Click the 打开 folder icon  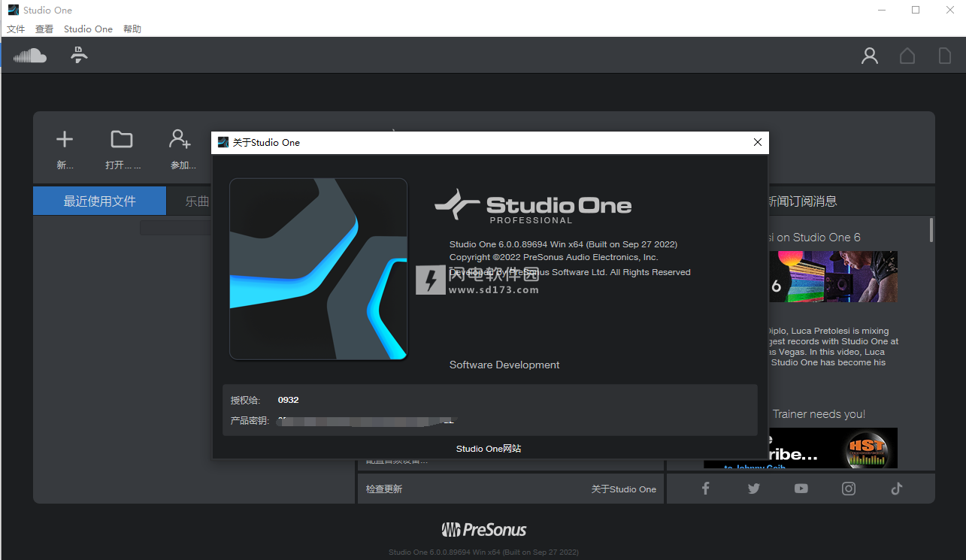click(x=122, y=139)
